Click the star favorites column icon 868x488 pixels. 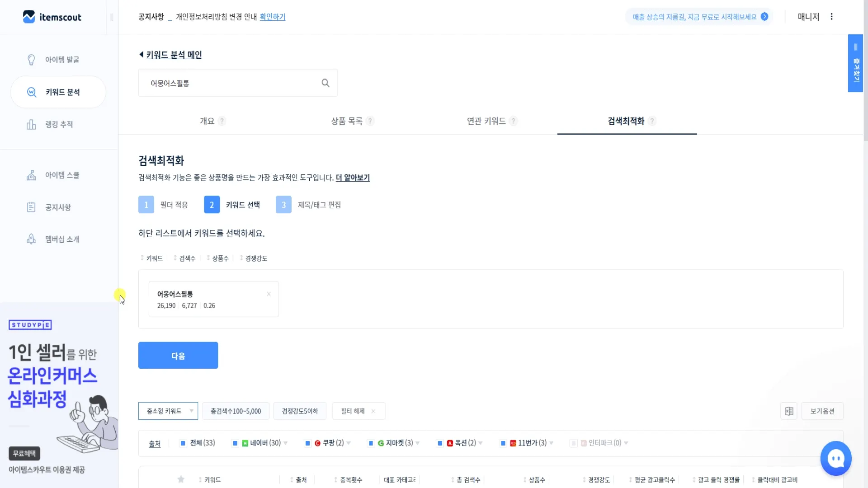tap(181, 479)
